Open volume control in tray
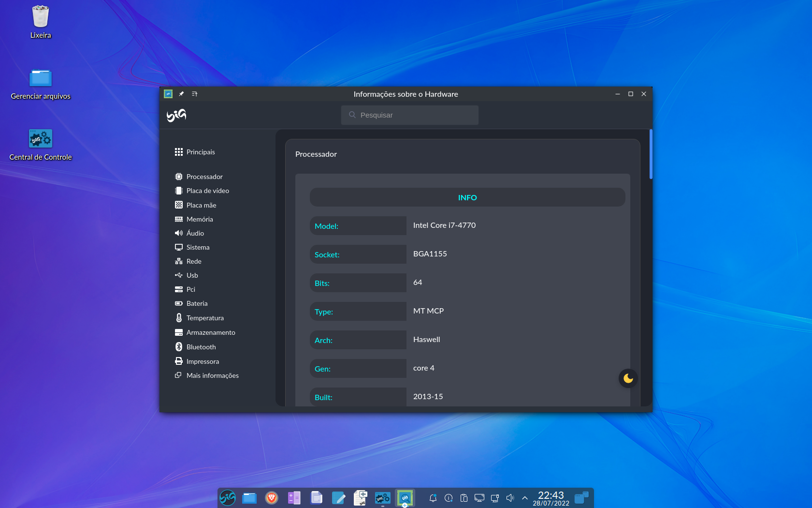 (510, 498)
